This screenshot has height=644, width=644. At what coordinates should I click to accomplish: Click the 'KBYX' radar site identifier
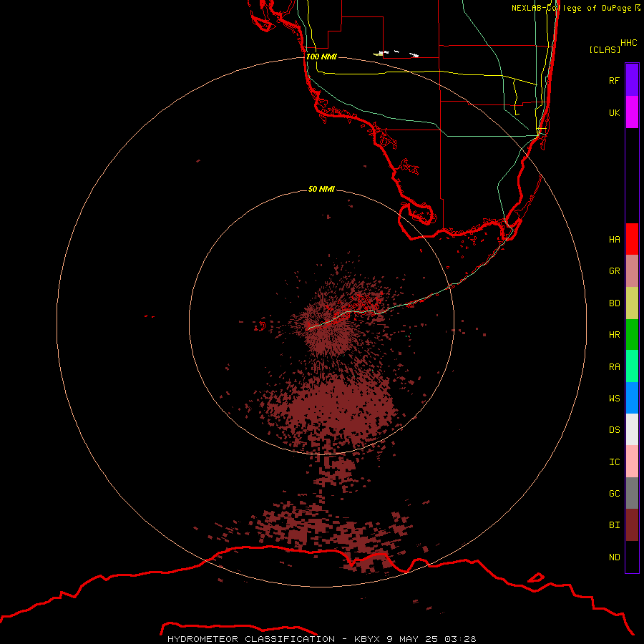[x=367, y=639]
